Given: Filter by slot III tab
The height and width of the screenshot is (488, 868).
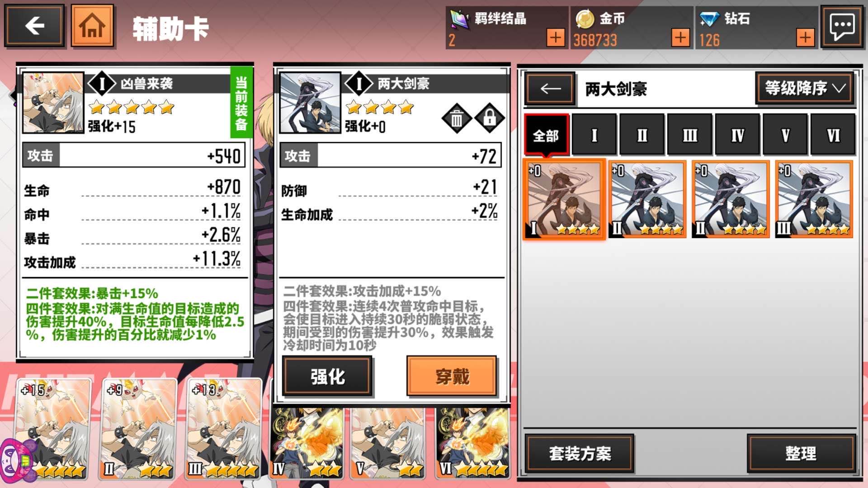Looking at the screenshot, I should point(690,135).
